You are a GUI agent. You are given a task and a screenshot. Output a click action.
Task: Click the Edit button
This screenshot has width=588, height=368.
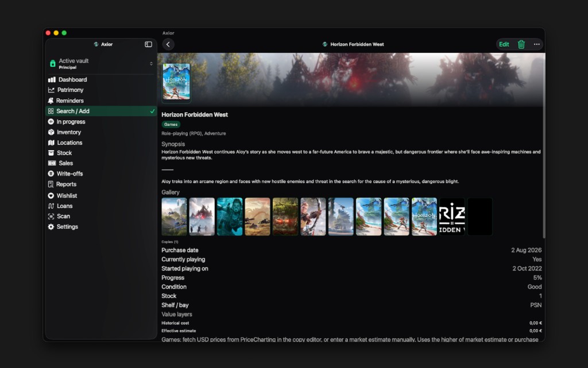(504, 44)
